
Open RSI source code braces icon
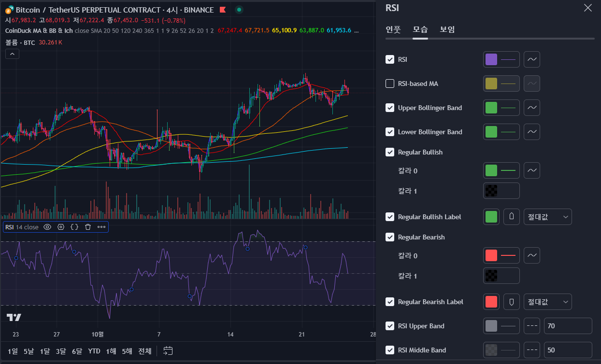point(74,227)
